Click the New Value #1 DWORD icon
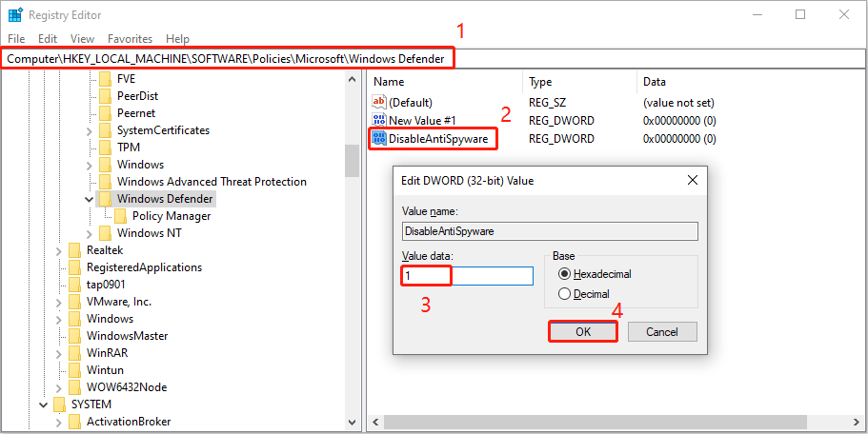Image resolution: width=868 pixels, height=434 pixels. pyautogui.click(x=379, y=120)
